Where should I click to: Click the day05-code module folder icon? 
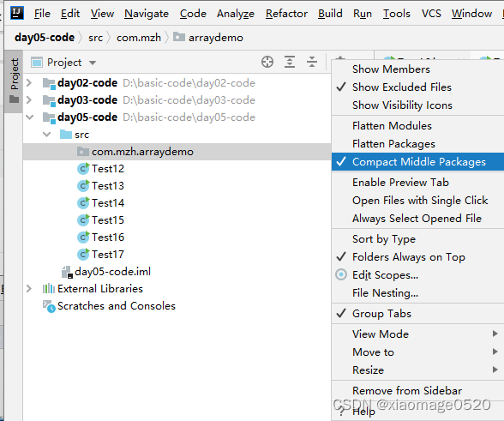[x=49, y=117]
